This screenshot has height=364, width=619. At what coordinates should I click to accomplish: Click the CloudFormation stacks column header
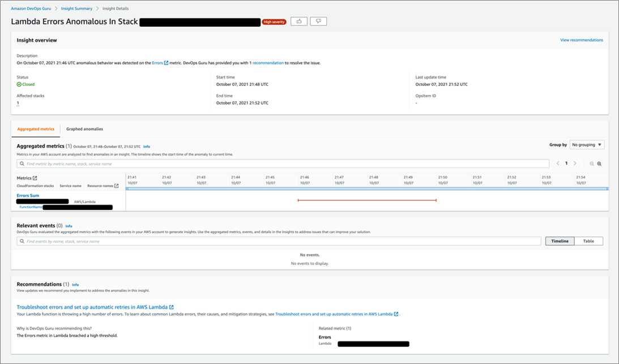coord(35,186)
